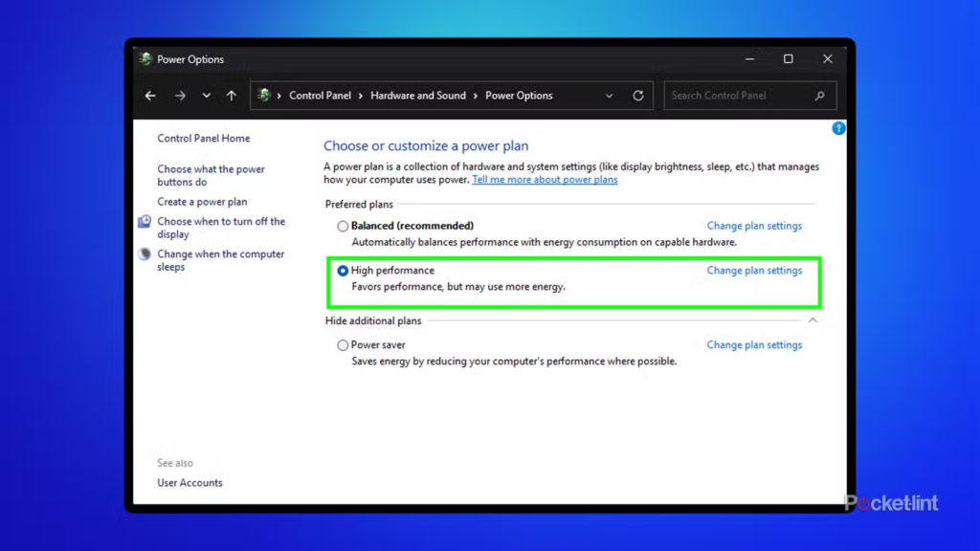
Task: Click the Up to parent folder arrow
Action: (232, 96)
